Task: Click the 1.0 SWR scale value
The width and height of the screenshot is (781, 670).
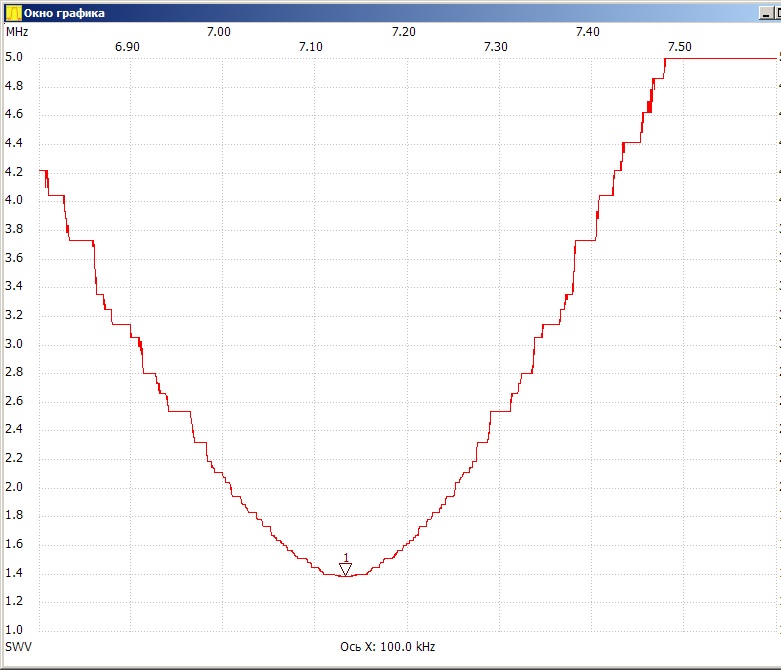Action: 14,630
